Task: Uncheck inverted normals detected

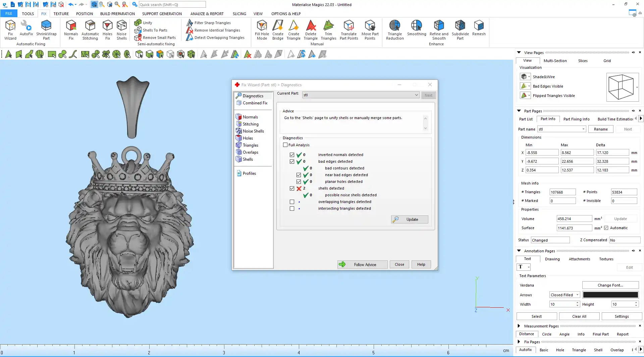Action: [292, 155]
